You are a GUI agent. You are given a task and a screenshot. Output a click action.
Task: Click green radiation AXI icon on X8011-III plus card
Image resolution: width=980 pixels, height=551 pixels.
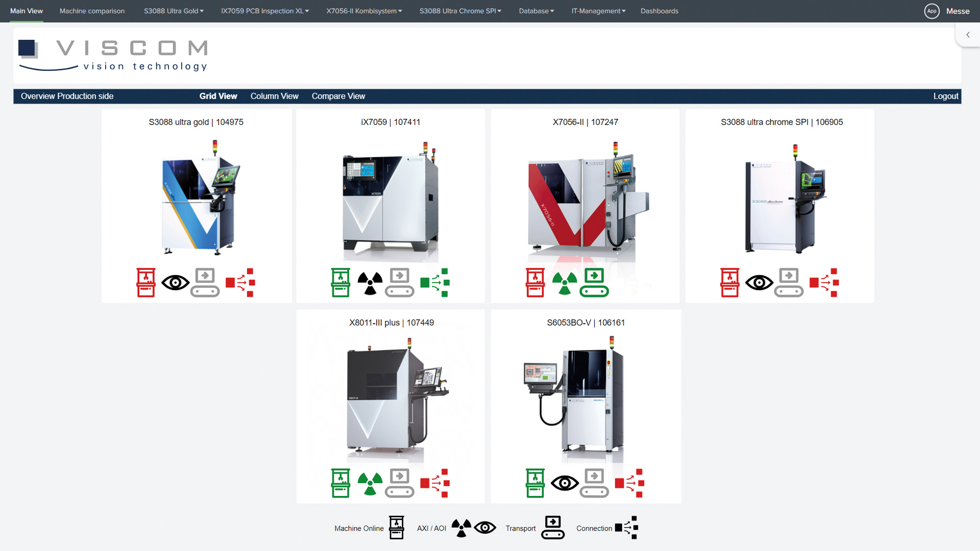click(x=370, y=484)
